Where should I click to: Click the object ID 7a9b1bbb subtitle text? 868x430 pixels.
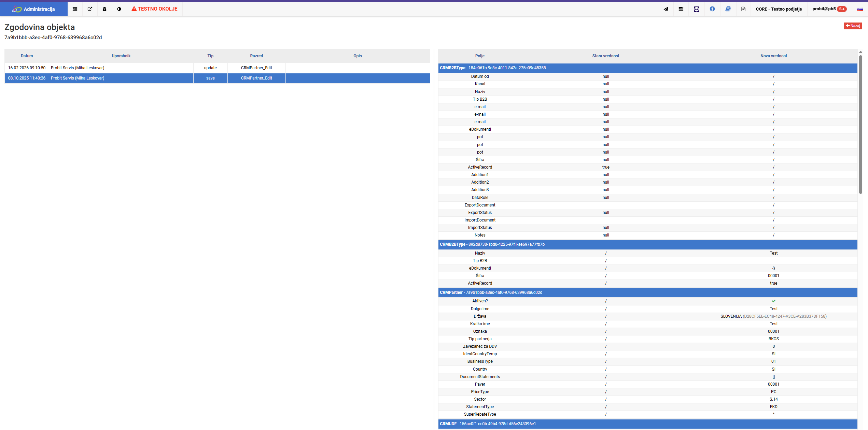pos(53,38)
